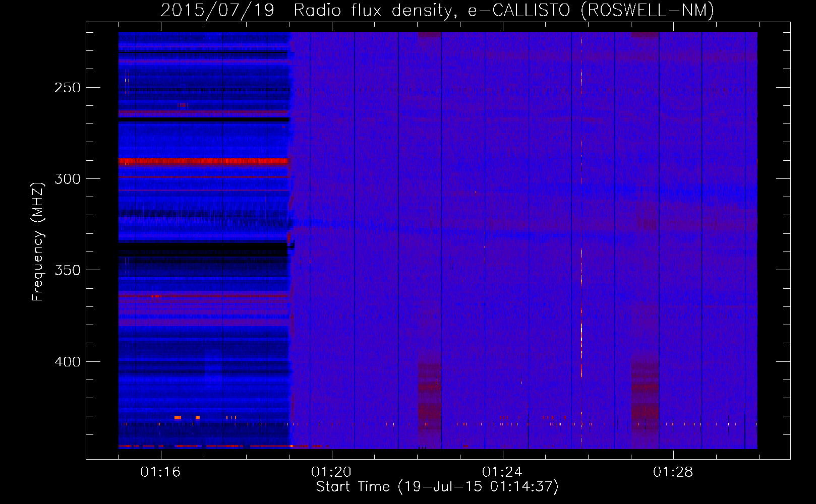Click the '400' frequency tick label
This screenshot has height=504, width=816.
tap(68, 362)
